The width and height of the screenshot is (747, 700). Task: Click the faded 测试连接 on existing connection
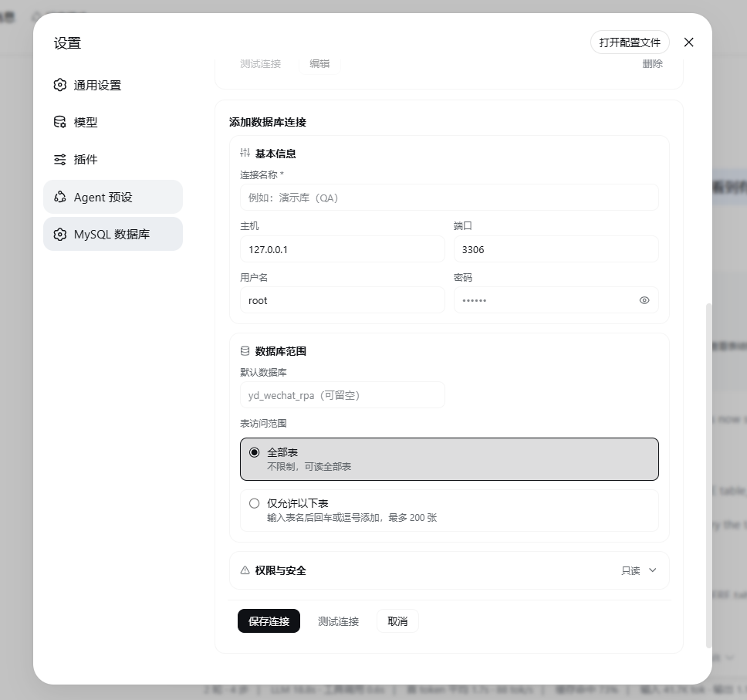pos(261,63)
